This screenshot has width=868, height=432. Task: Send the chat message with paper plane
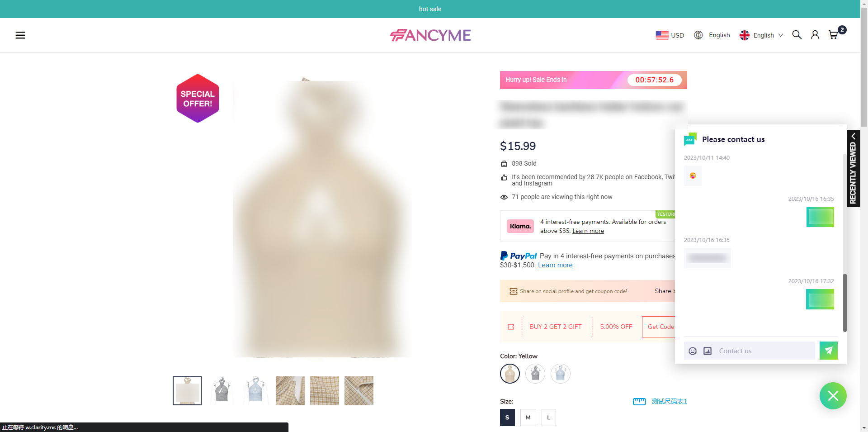pos(828,351)
